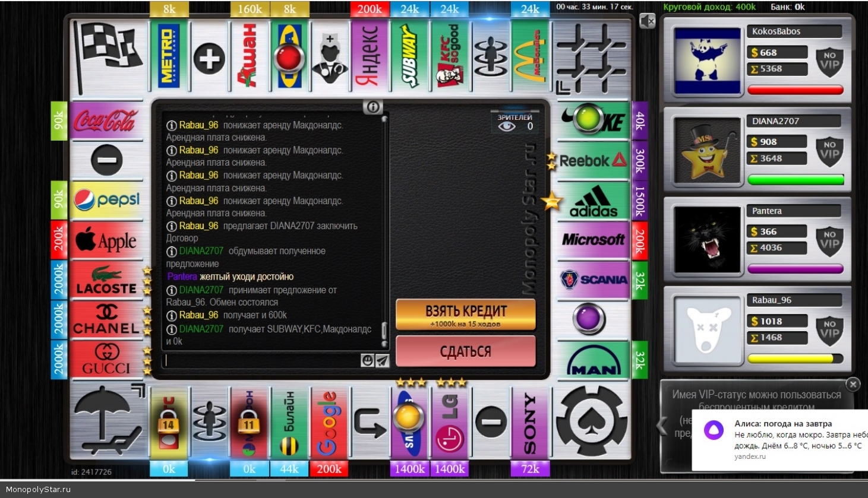Take a loan with ВЗЯТЬ КРЕДИТ button
The image size is (868, 498).
[x=466, y=314]
